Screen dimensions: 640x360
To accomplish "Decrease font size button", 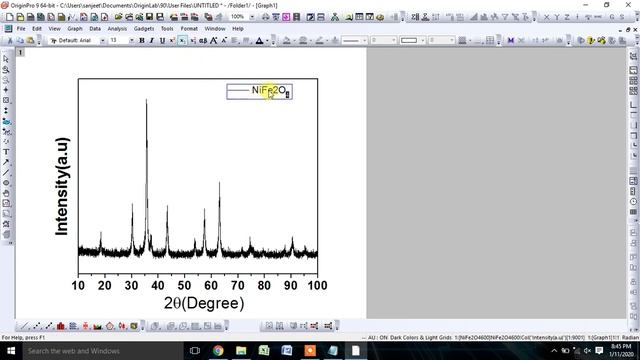I will coord(224,40).
